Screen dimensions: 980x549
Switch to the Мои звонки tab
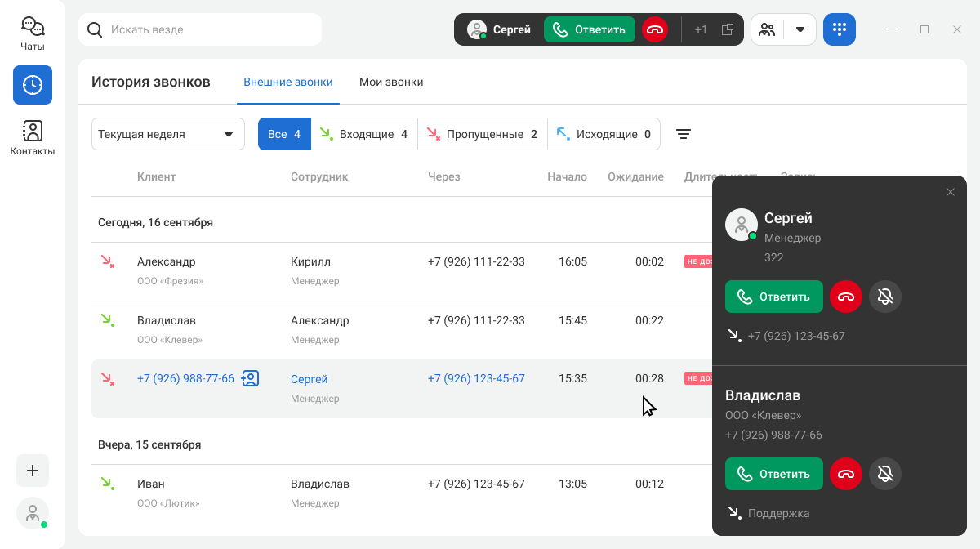point(391,82)
